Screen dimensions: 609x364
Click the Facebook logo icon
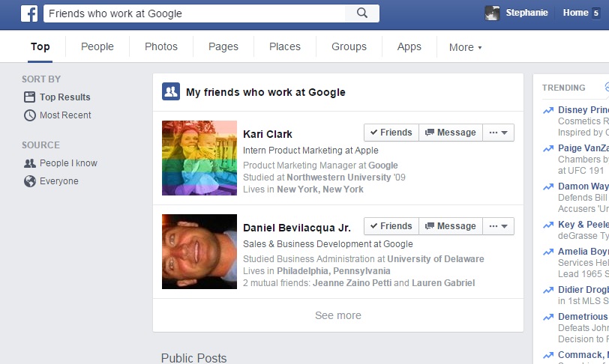click(29, 13)
